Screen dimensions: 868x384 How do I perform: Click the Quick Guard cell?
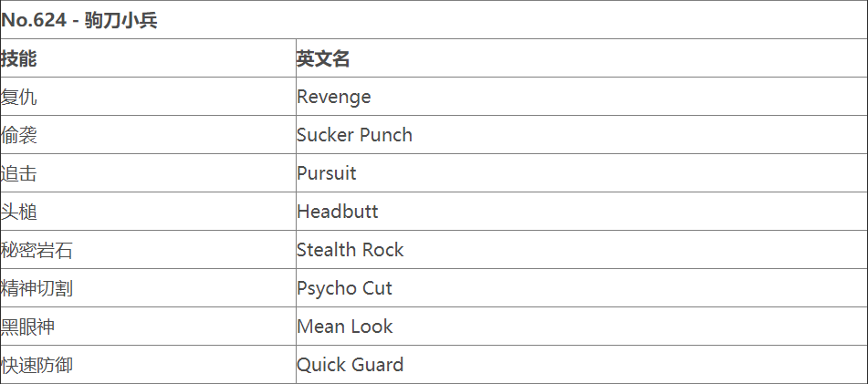[x=350, y=365]
